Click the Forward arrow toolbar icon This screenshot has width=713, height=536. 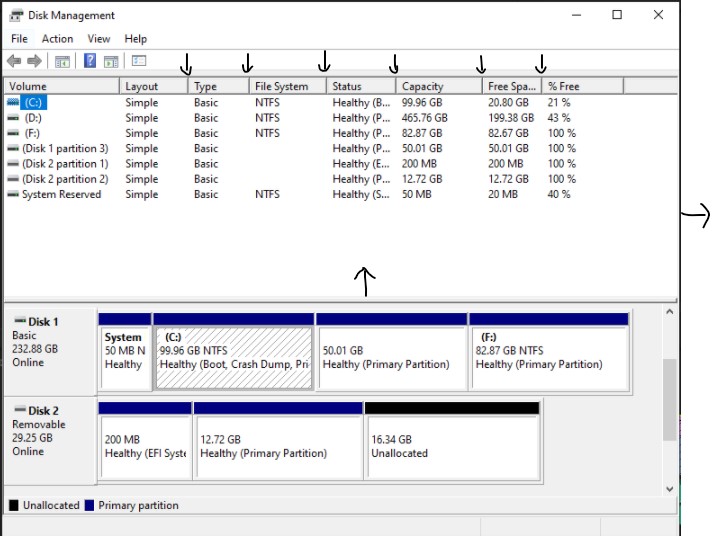[35, 60]
